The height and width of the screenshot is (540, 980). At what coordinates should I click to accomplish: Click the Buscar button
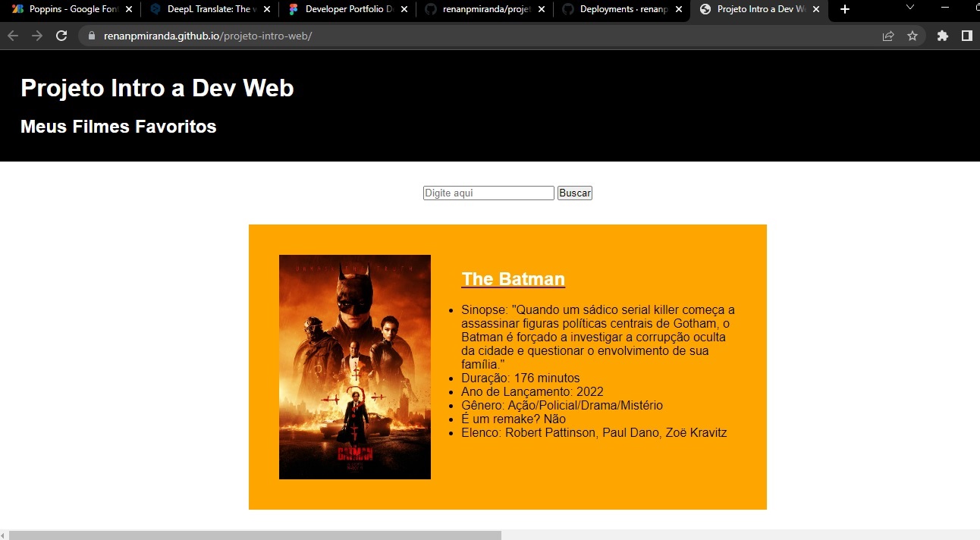574,193
